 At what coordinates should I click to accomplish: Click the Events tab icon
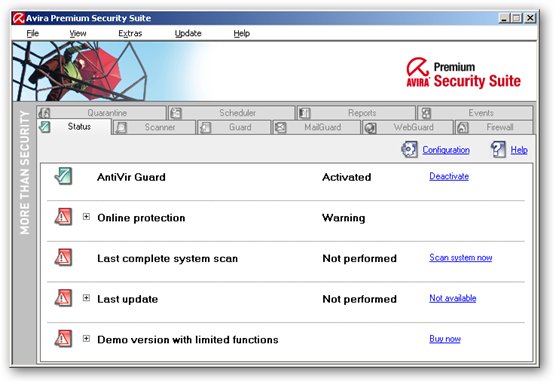[x=426, y=113]
